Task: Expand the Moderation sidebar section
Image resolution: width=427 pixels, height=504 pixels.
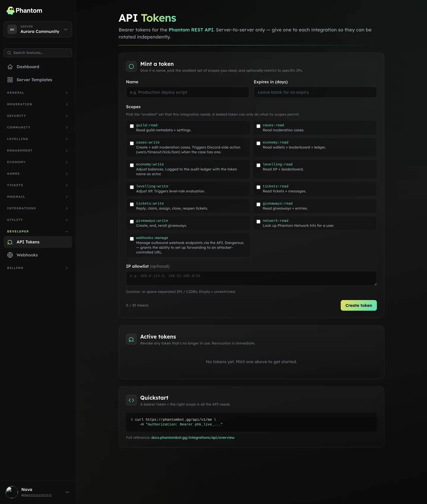Action: pos(38,104)
